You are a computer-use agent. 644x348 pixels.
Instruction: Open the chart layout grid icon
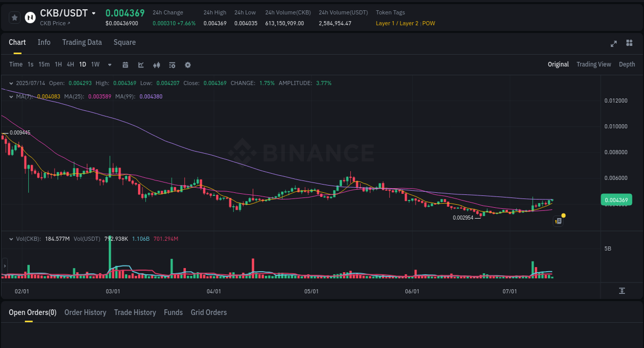click(x=629, y=43)
